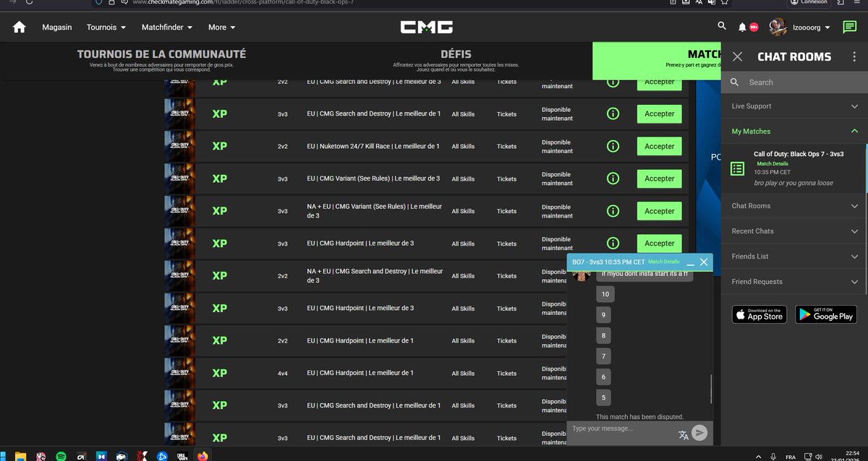Open the Matchfinder dropdown menu

point(167,27)
